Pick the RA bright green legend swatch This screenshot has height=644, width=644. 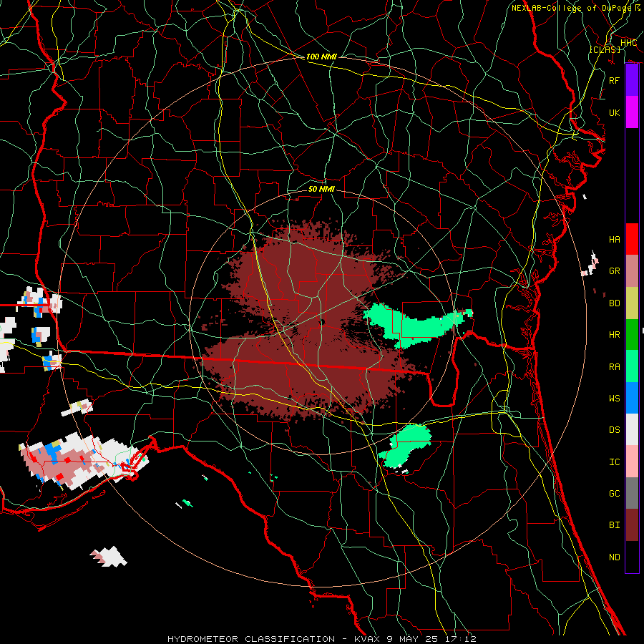[x=632, y=366]
